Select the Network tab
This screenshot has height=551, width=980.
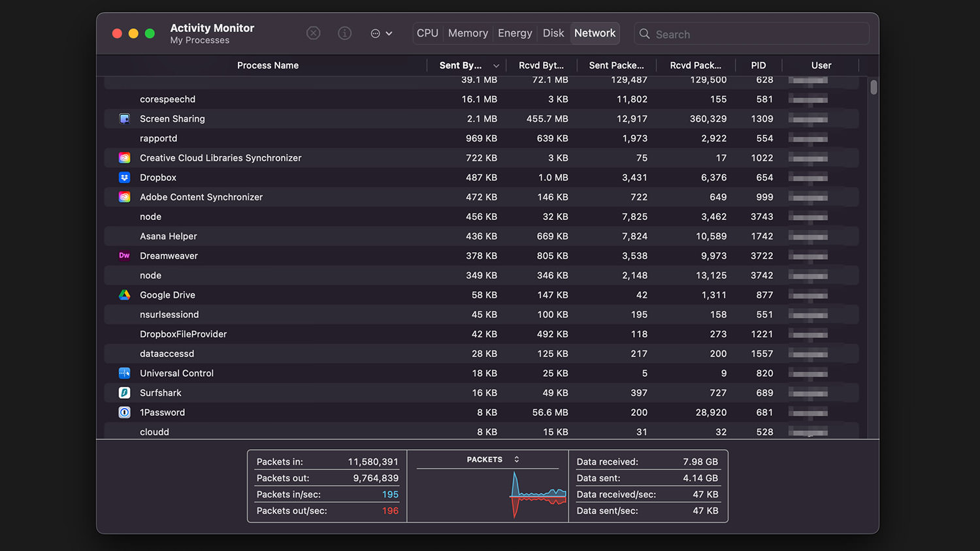click(595, 33)
